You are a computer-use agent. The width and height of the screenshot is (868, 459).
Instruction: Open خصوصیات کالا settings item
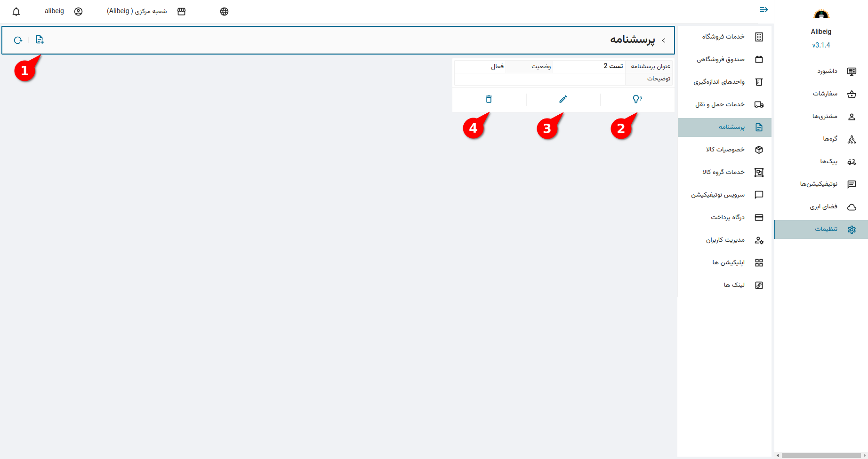[x=725, y=150]
